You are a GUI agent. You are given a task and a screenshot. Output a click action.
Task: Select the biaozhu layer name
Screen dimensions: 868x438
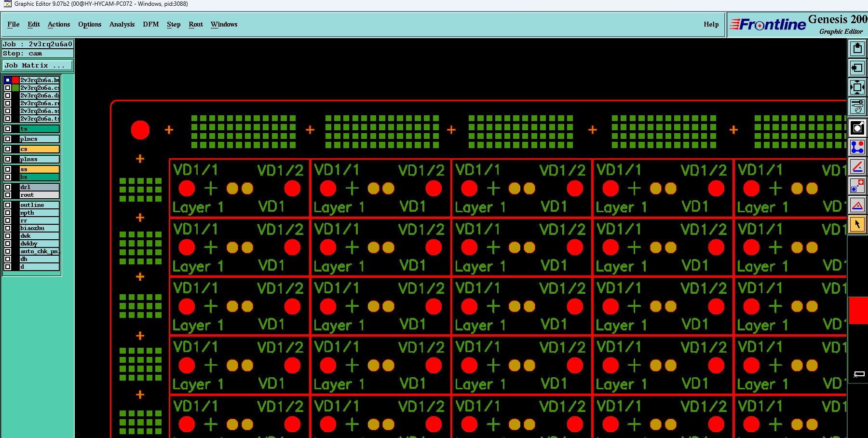pos(40,228)
